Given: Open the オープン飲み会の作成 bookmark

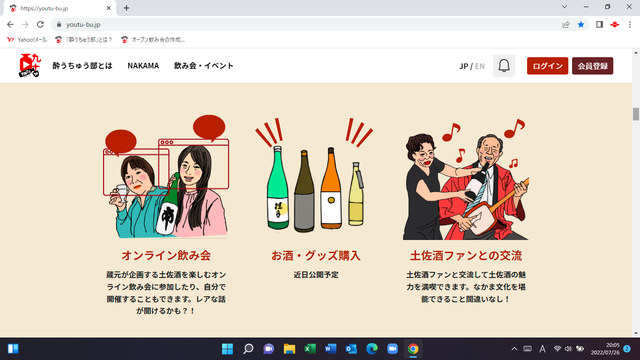Looking at the screenshot, I should pyautogui.click(x=153, y=40).
